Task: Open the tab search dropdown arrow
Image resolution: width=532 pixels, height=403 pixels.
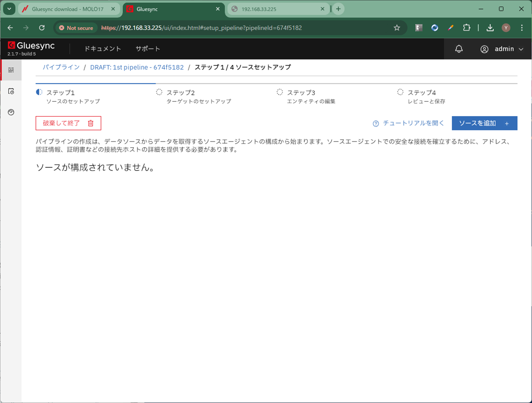Action: tap(9, 9)
